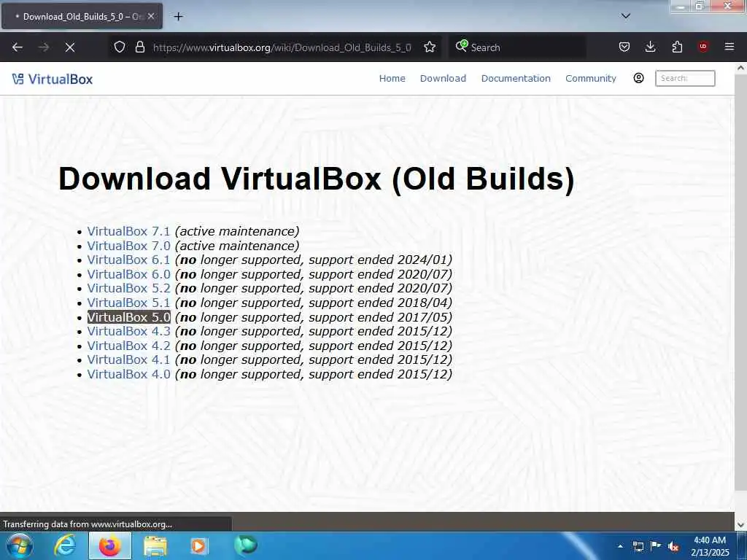Open the Firefox hamburger menu
The width and height of the screenshot is (747, 560).
point(729,47)
